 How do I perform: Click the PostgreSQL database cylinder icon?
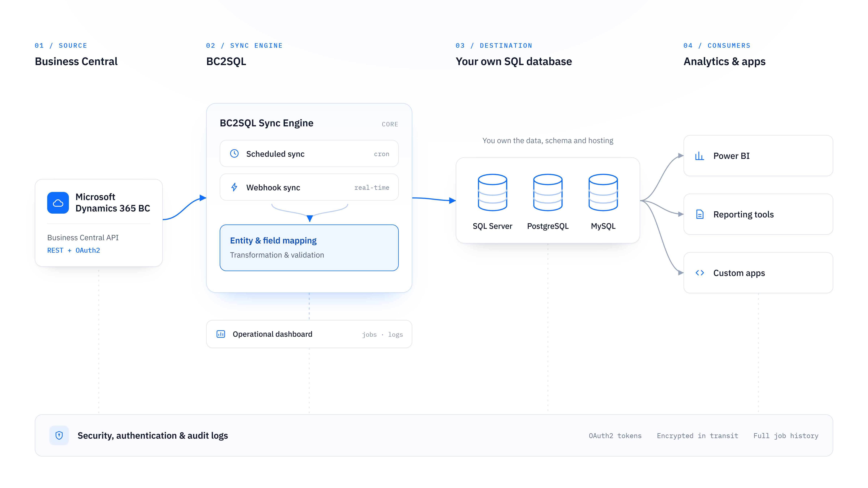coord(548,192)
